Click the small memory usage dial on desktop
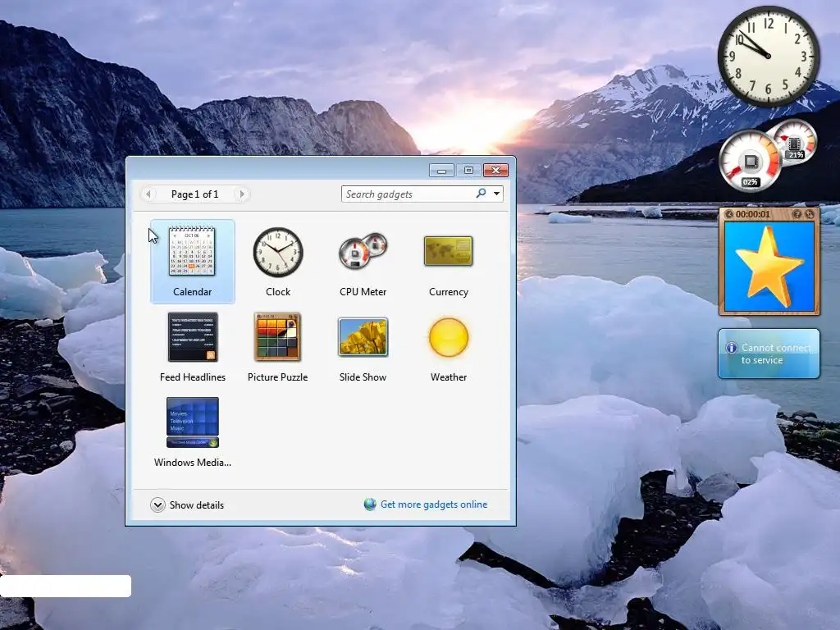This screenshot has height=630, width=840. (795, 142)
